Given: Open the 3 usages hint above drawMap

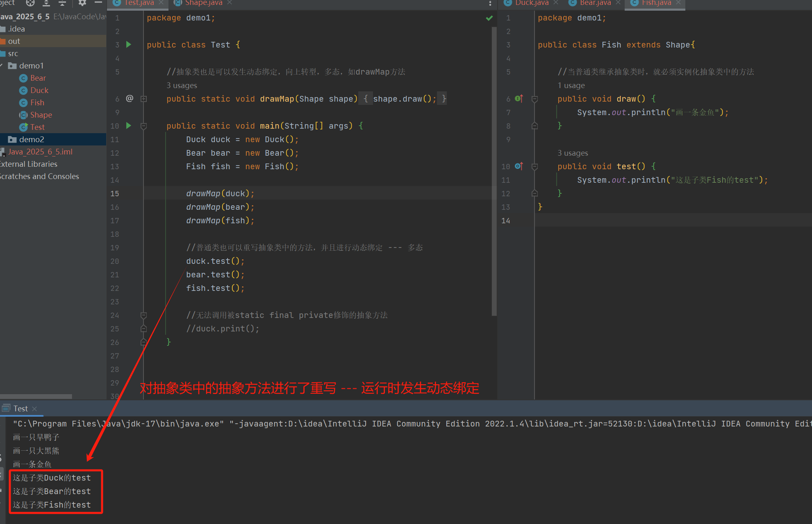Looking at the screenshot, I should click(182, 85).
